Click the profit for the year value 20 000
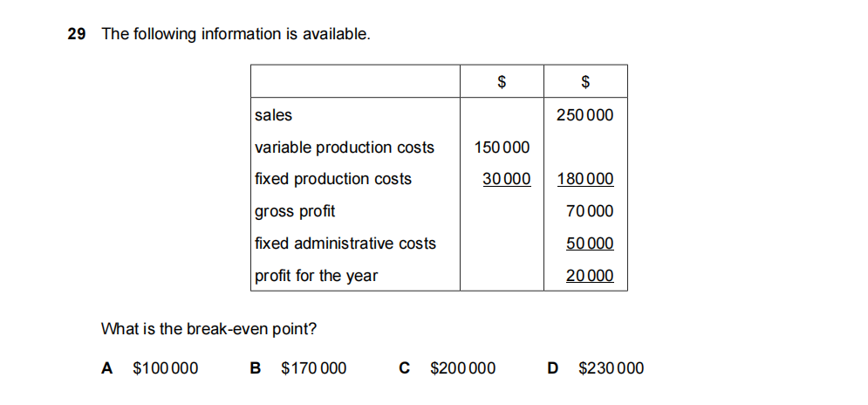This screenshot has width=868, height=405. (x=589, y=276)
